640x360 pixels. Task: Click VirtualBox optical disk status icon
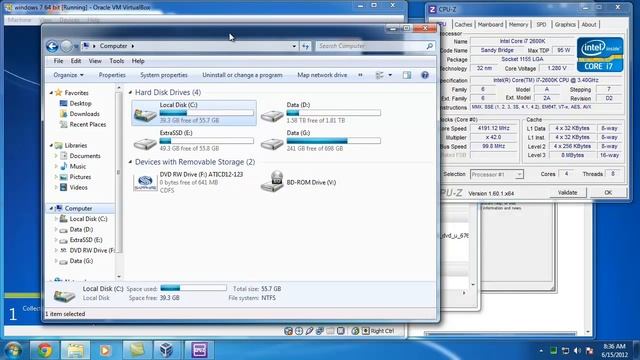pos(299,331)
